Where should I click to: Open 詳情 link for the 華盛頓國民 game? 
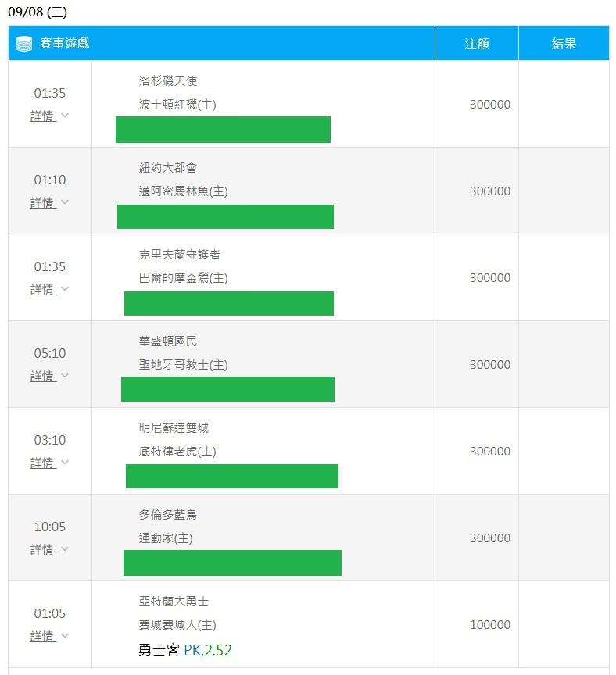[x=43, y=376]
